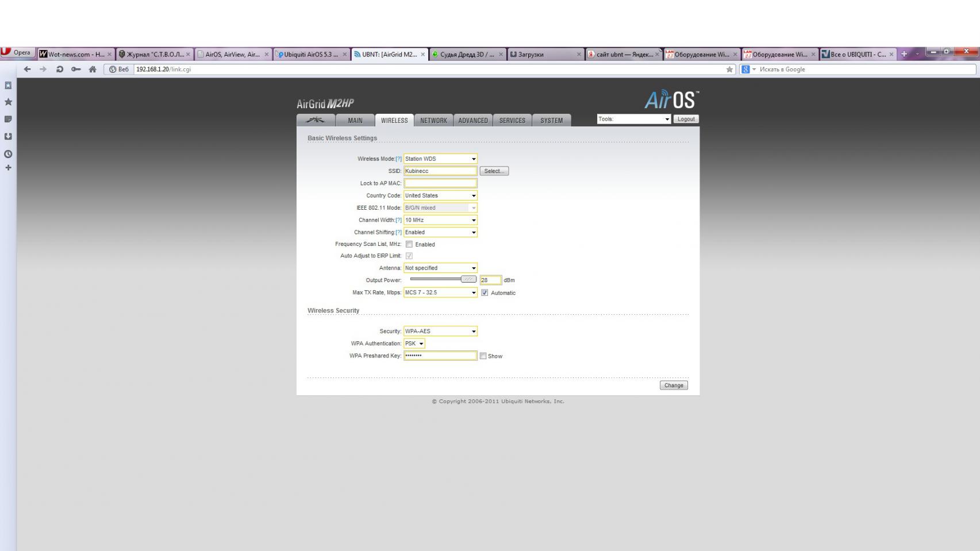Switch to the NETWORK tab

coord(433,120)
